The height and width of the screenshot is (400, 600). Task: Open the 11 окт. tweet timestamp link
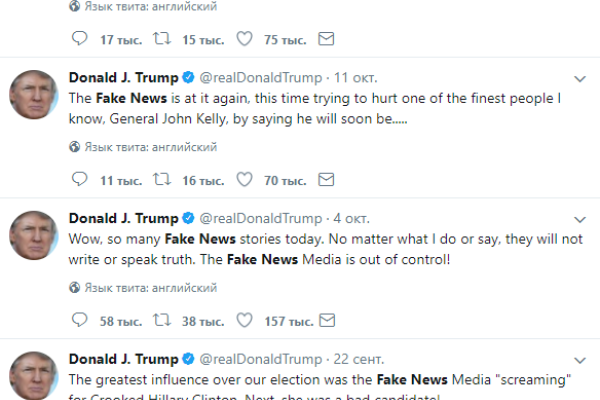pyautogui.click(x=356, y=78)
